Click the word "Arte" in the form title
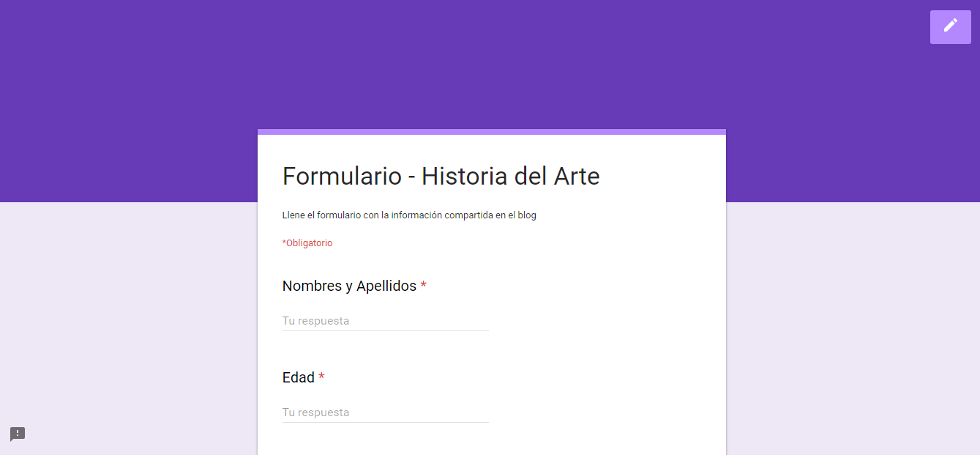Screen dimensions: 980x455 pos(575,177)
